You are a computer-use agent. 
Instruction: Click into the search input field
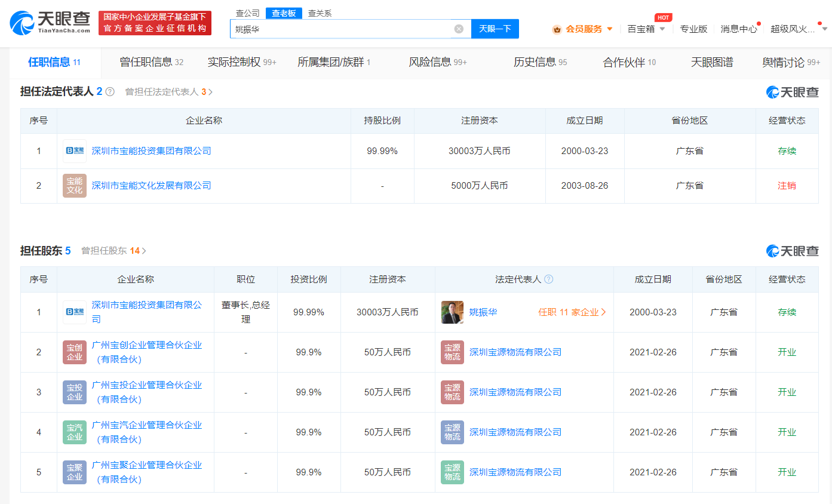point(340,29)
